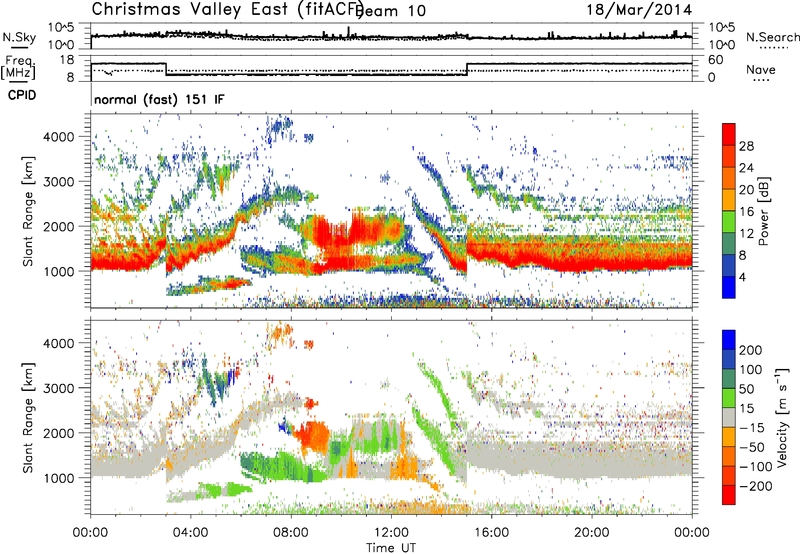Screen dimensions: 800x554
Task: Click the '08:00' time axis label
Action: point(291,533)
